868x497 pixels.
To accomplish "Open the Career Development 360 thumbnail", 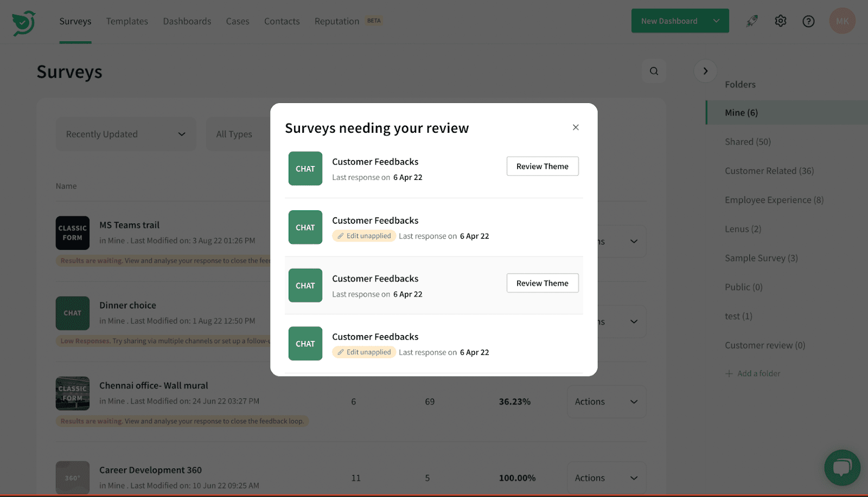I will coord(73,477).
